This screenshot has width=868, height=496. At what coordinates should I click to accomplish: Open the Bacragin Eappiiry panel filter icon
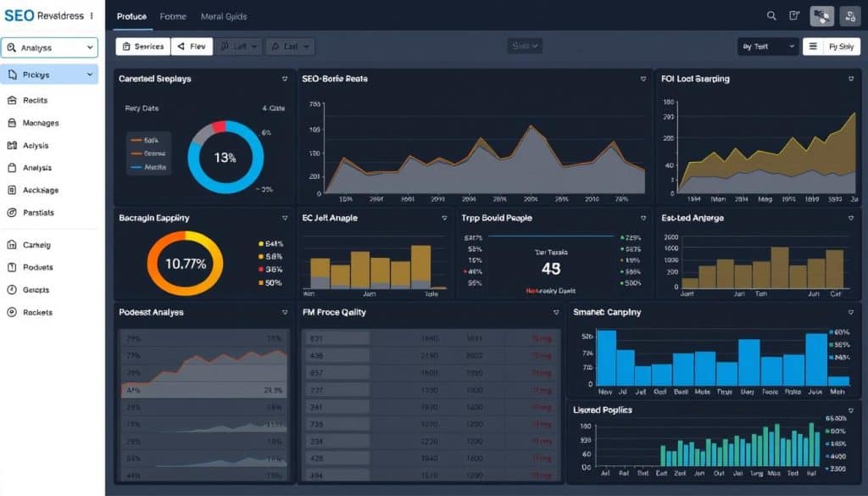[285, 218]
